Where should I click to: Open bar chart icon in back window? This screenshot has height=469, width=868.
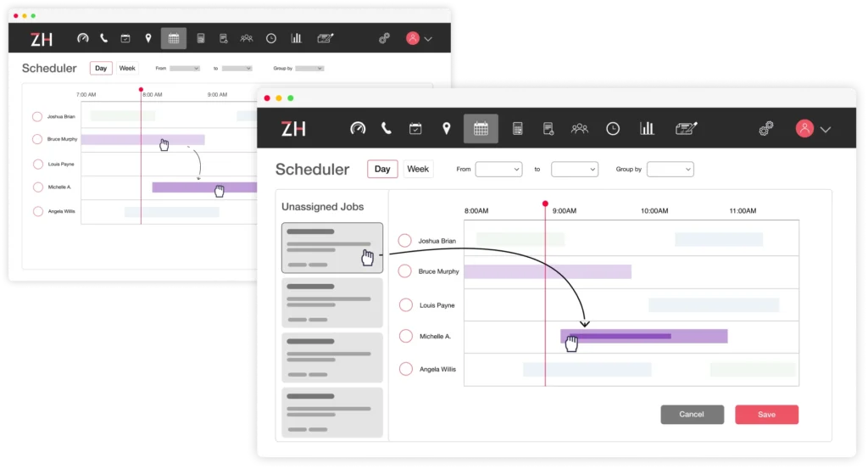click(x=296, y=38)
